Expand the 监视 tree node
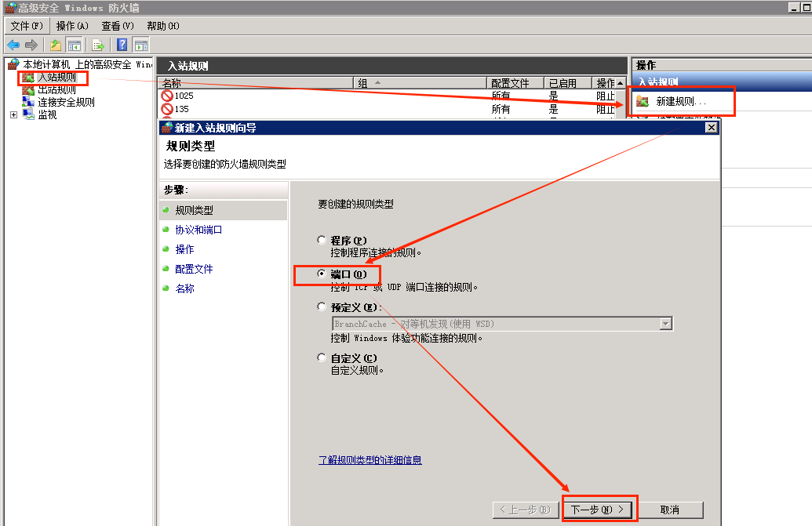 [x=13, y=115]
